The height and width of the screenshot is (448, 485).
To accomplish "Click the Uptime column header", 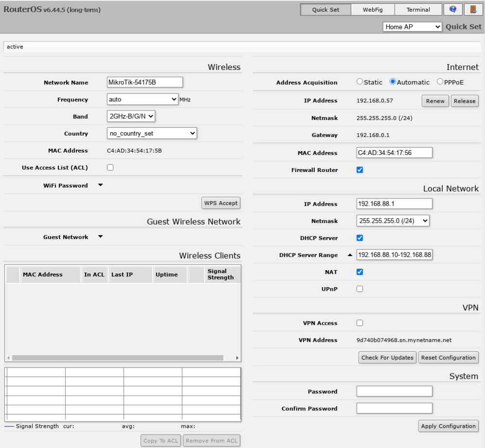I will (x=170, y=274).
